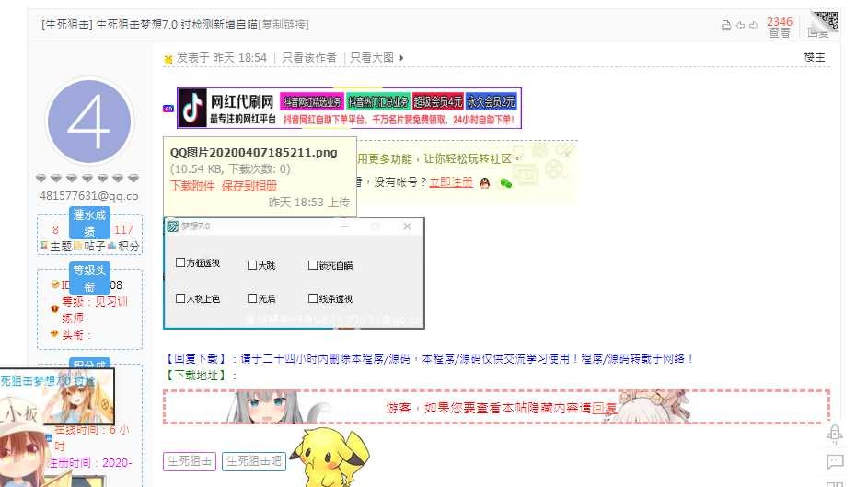Click the 主题 stat icon in the sidebar
Image resolution: width=868 pixels, height=487 pixels.
coord(44,246)
